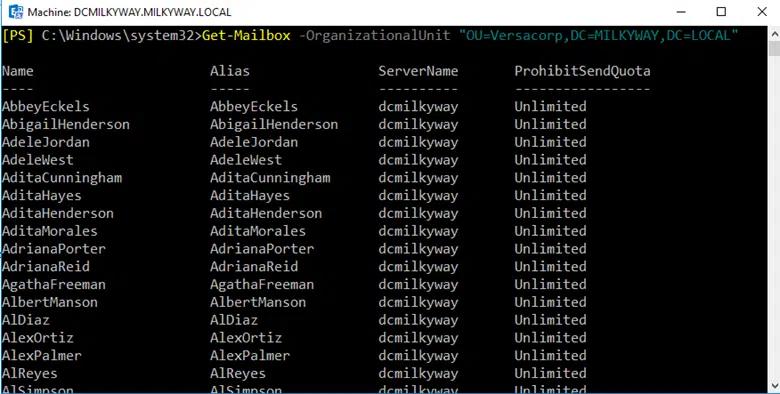Click AlbertManson in the Alias column

(258, 302)
